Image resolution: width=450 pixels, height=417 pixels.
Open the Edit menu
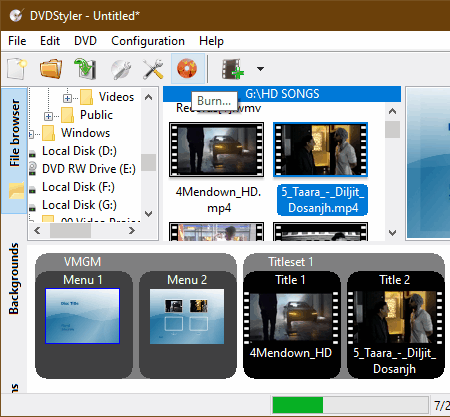50,41
